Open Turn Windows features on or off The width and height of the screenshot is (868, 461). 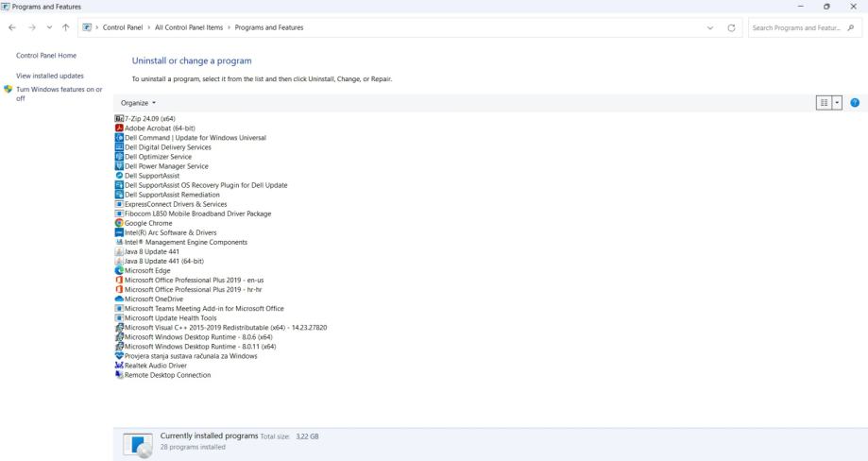(60, 94)
